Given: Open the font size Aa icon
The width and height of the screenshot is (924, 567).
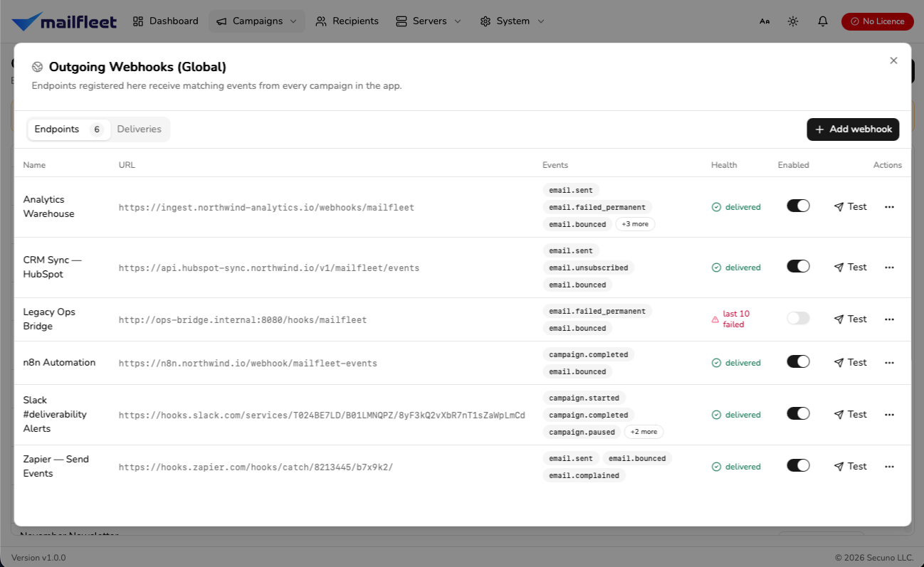Looking at the screenshot, I should (x=765, y=21).
